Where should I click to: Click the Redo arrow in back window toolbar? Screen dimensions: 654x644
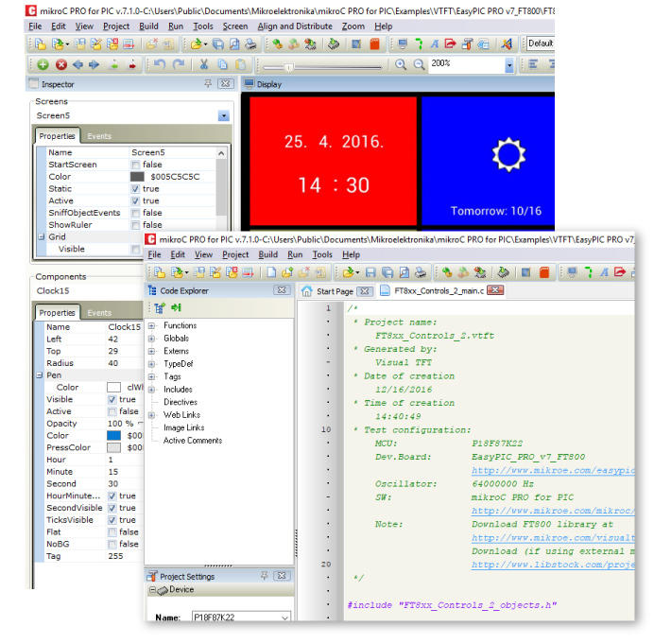(x=179, y=64)
